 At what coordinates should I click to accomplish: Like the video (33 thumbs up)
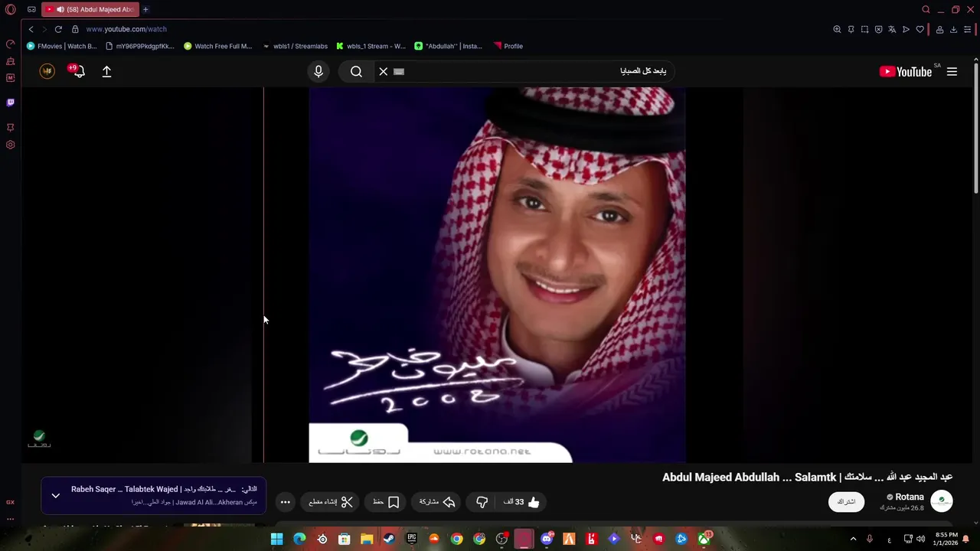pos(521,502)
